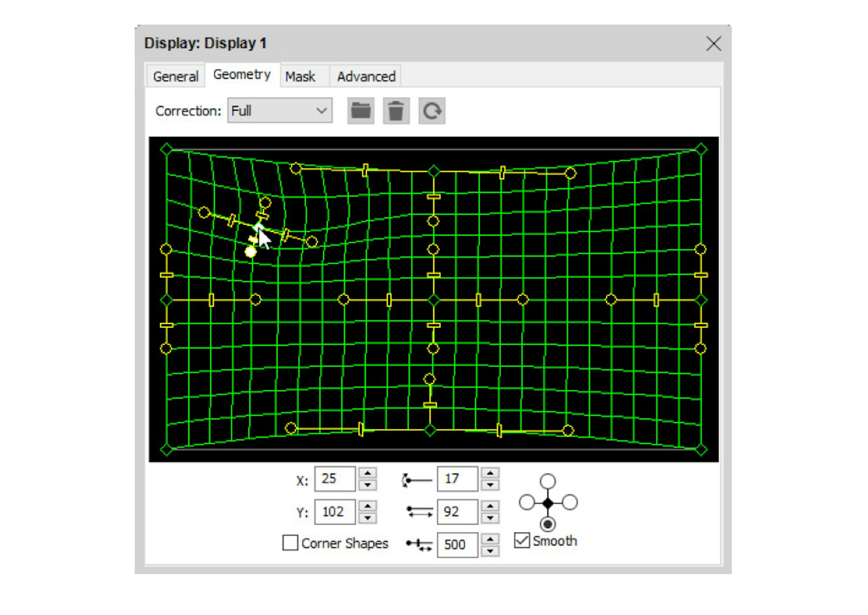Open the Mask tab
Screen dimensions: 868x615
click(300, 76)
